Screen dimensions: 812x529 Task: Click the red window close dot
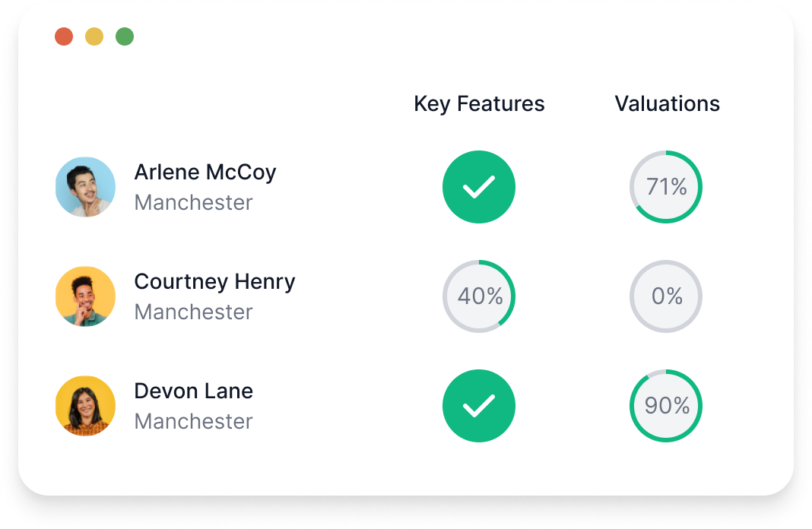(x=64, y=36)
